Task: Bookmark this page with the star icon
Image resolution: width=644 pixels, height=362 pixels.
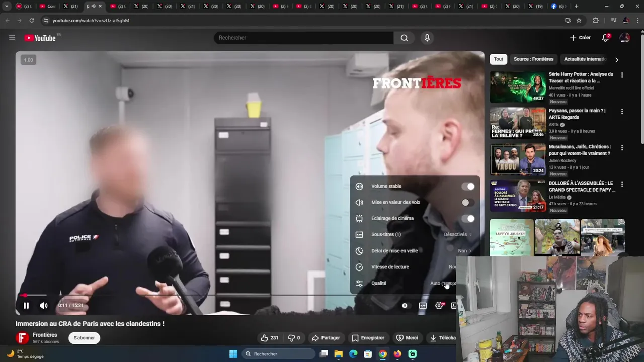Action: [x=579, y=20]
